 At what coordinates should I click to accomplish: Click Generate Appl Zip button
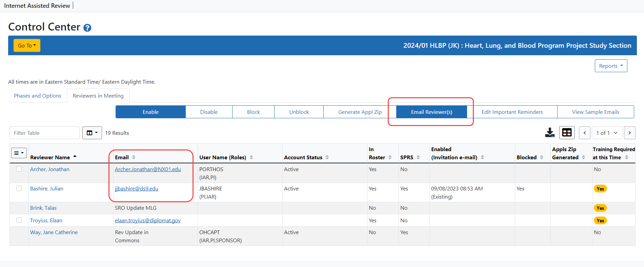pos(360,112)
